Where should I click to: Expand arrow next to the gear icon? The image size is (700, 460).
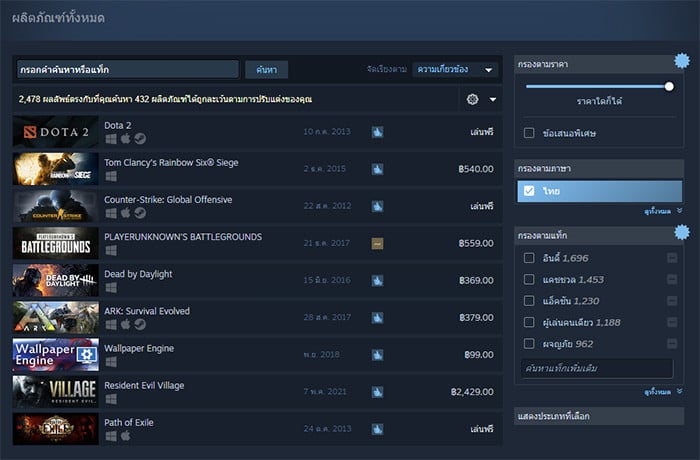[493, 99]
